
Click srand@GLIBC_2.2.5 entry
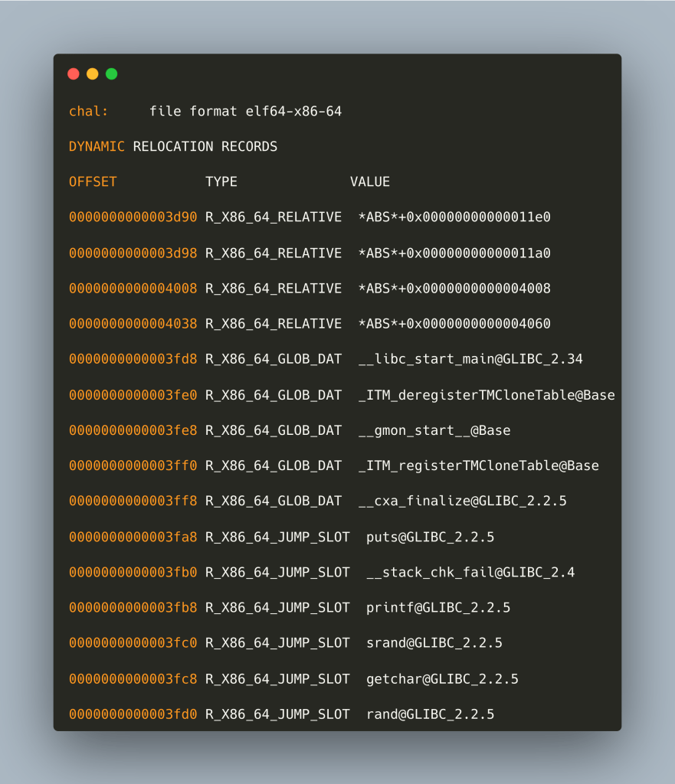(x=434, y=643)
